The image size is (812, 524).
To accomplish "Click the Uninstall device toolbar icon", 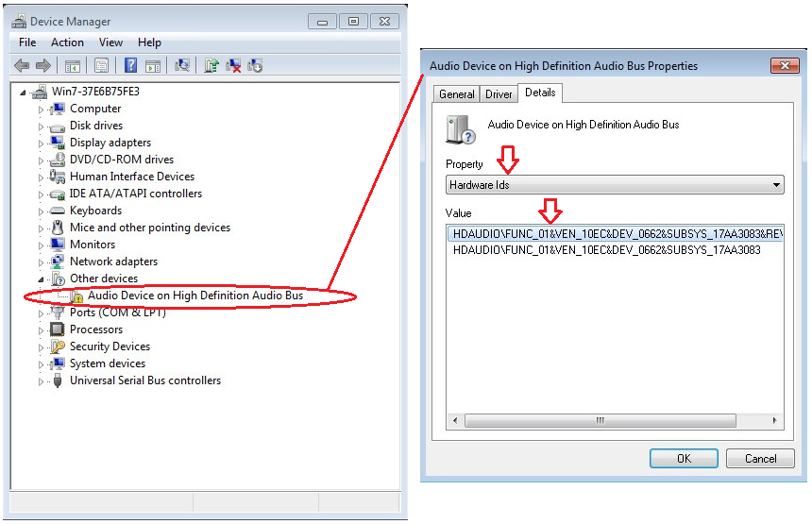I will point(233,66).
